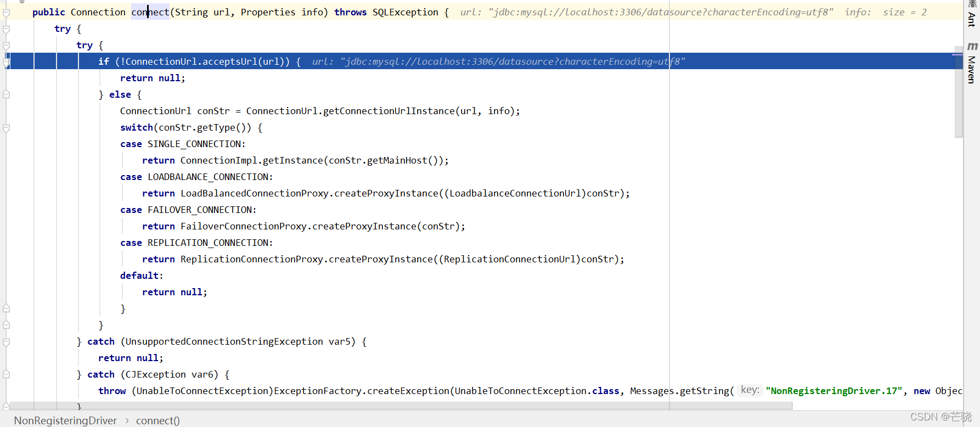
Task: Click the Maven 'm' icon
Action: click(972, 47)
